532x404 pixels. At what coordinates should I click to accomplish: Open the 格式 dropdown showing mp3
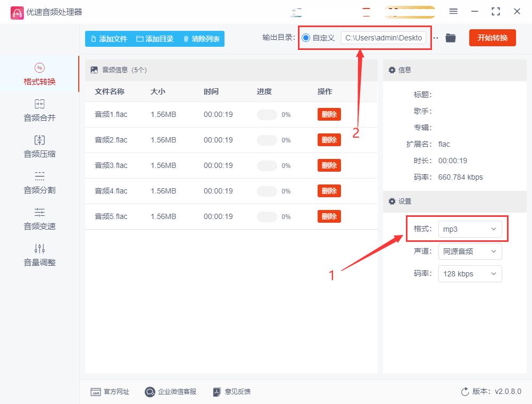470,229
